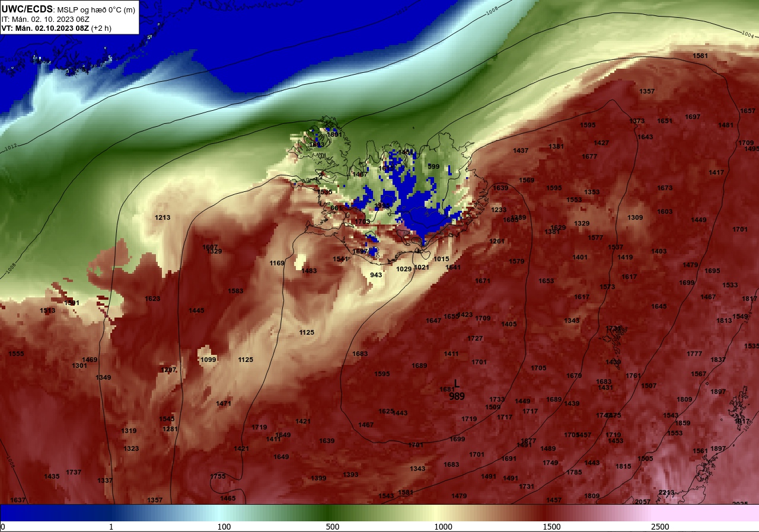Click the 1309 height value
Viewport: 759px width, 532px height.
(635, 217)
